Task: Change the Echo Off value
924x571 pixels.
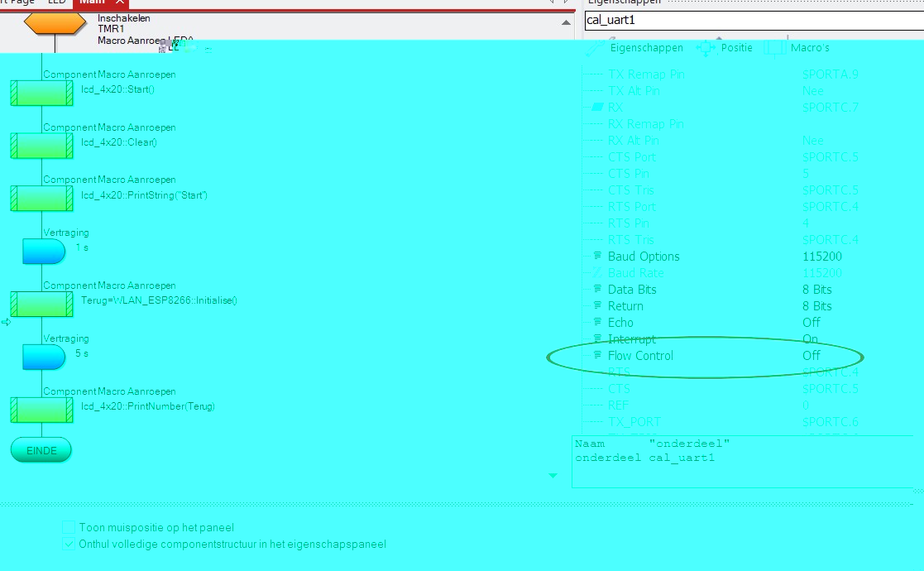Action: (811, 323)
